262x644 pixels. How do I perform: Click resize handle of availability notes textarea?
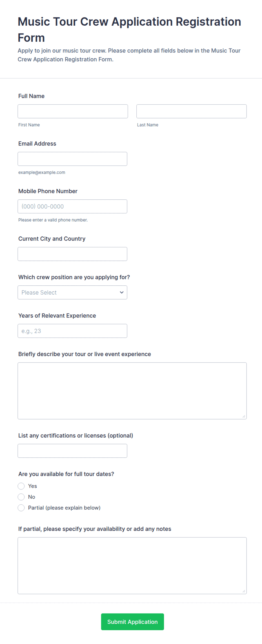click(x=244, y=591)
